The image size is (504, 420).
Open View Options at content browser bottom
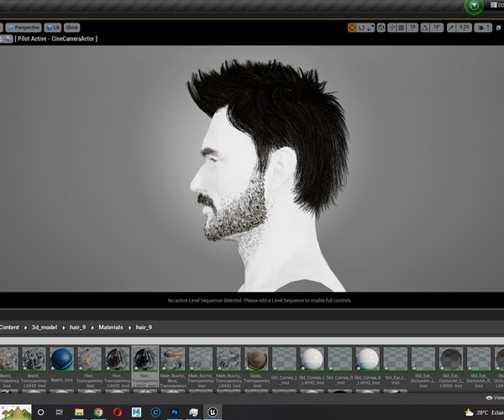[x=495, y=398]
